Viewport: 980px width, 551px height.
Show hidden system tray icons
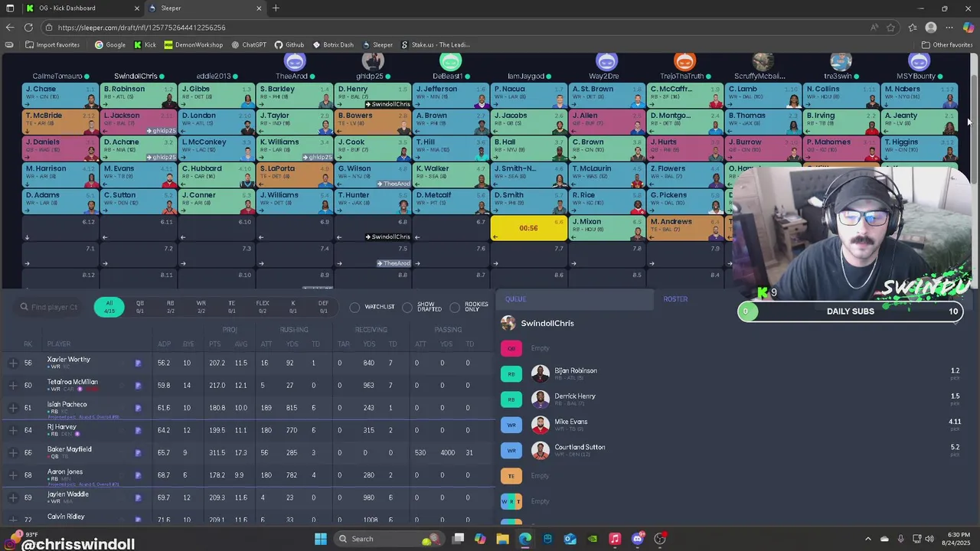click(867, 539)
